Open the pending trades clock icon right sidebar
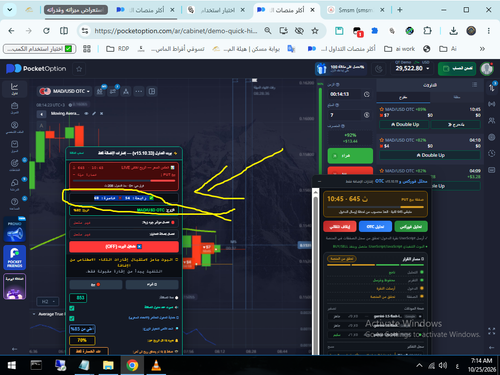This screenshot has height=375, width=500. 492,153
